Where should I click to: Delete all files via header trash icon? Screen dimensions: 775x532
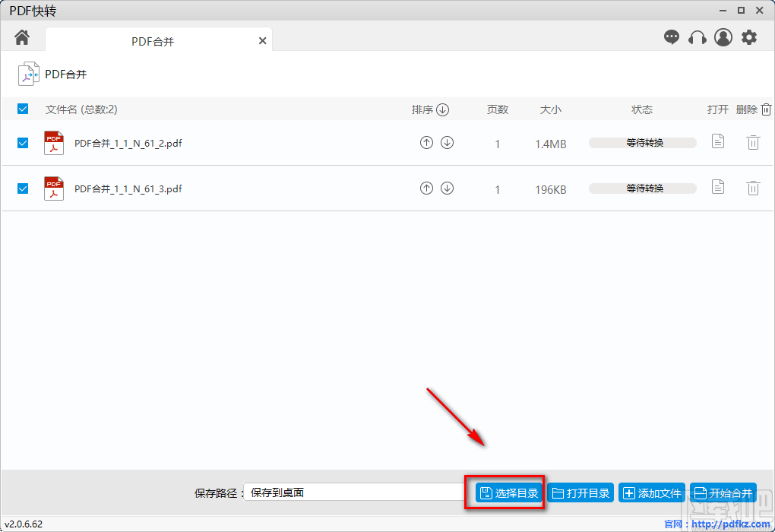(x=766, y=109)
